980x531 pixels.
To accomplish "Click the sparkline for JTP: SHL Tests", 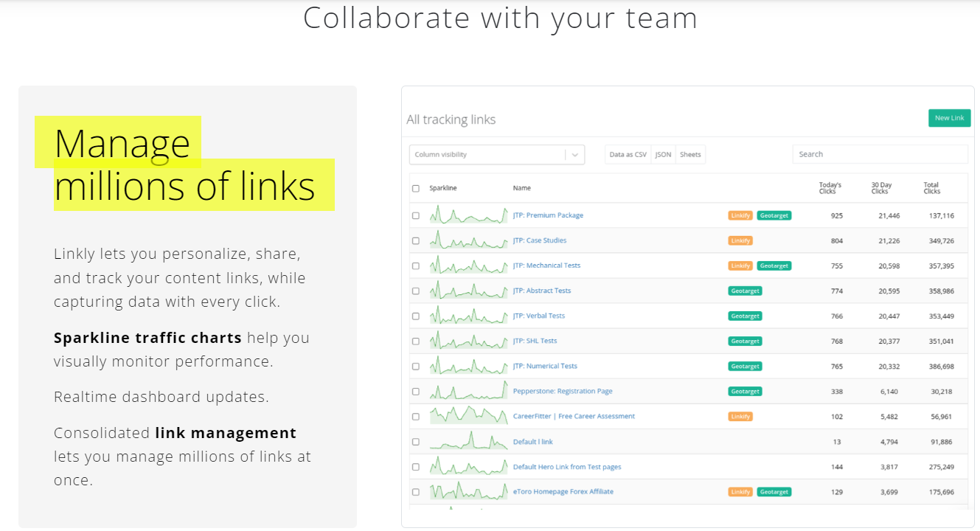I will (468, 341).
